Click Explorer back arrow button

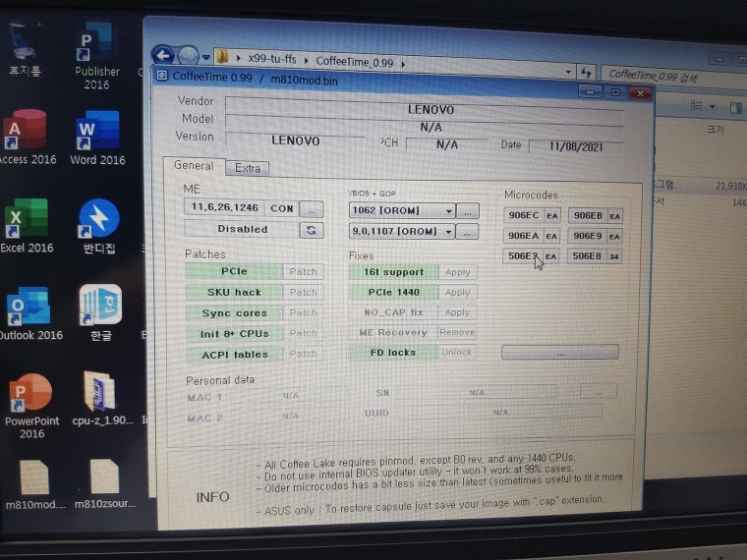163,56
